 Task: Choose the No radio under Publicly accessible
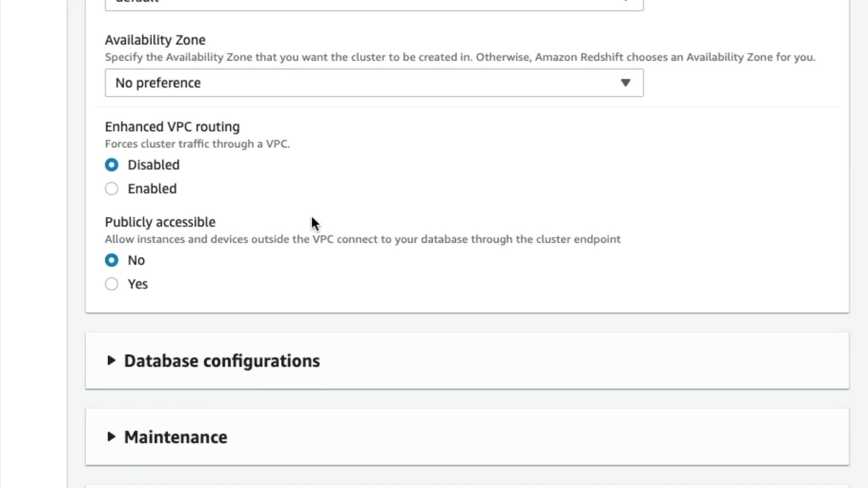point(112,260)
